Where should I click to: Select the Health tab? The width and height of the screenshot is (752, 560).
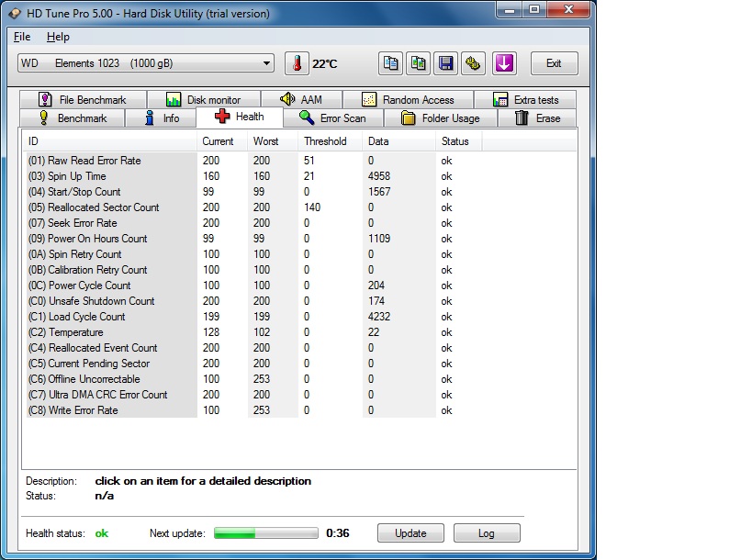pyautogui.click(x=240, y=117)
